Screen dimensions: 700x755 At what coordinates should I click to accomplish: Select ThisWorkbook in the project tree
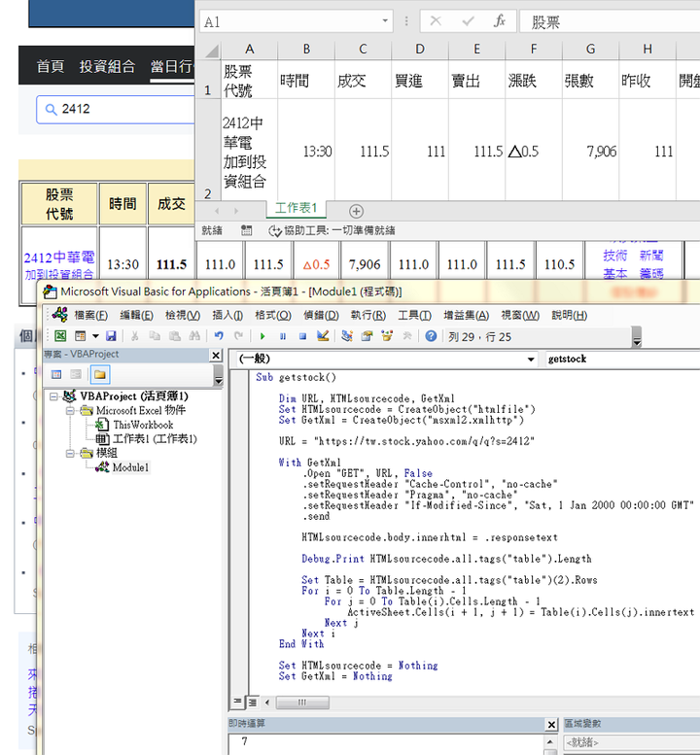pyautogui.click(x=143, y=425)
